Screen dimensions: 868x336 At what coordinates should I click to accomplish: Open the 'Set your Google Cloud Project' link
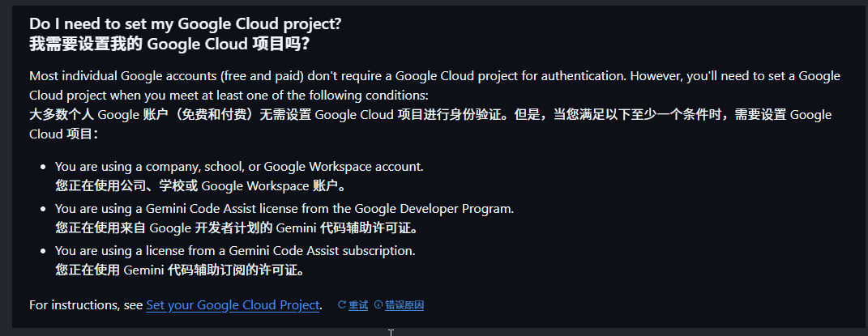(x=233, y=305)
